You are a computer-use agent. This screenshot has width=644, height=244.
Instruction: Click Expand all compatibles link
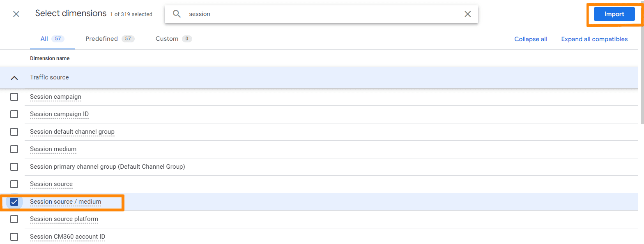594,39
